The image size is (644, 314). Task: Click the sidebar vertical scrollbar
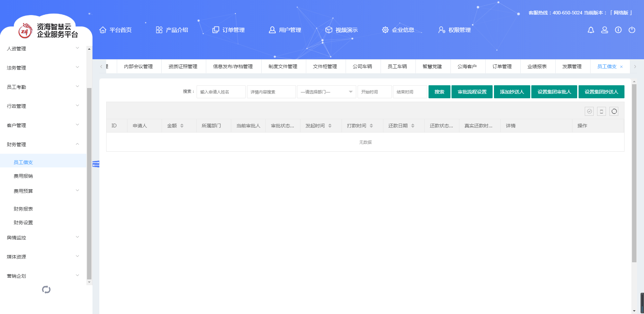89,181
